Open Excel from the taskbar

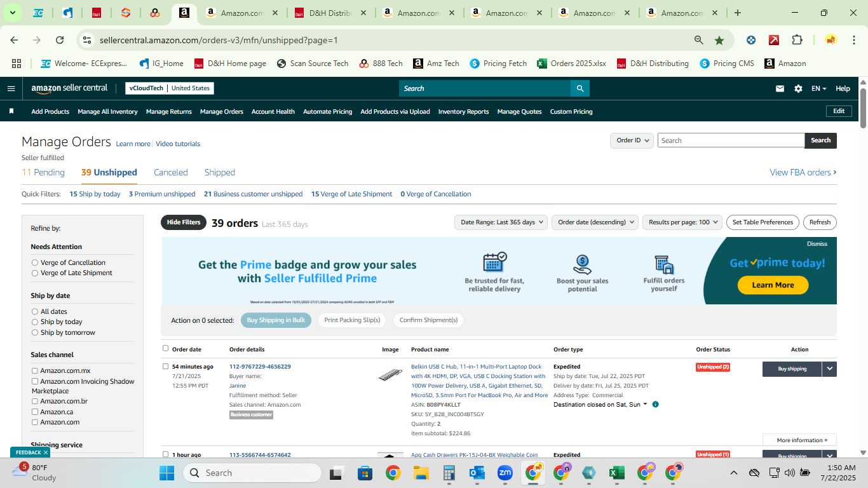pyautogui.click(x=616, y=473)
